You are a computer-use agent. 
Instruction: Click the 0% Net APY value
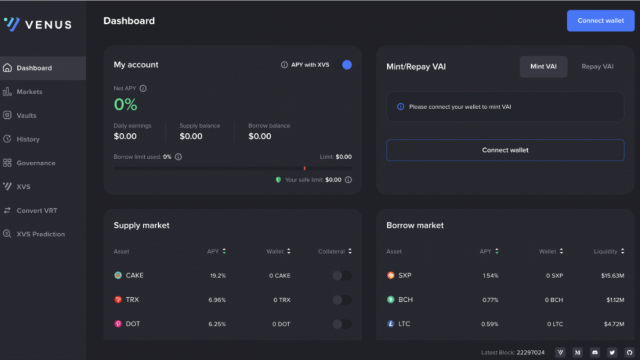pyautogui.click(x=125, y=105)
